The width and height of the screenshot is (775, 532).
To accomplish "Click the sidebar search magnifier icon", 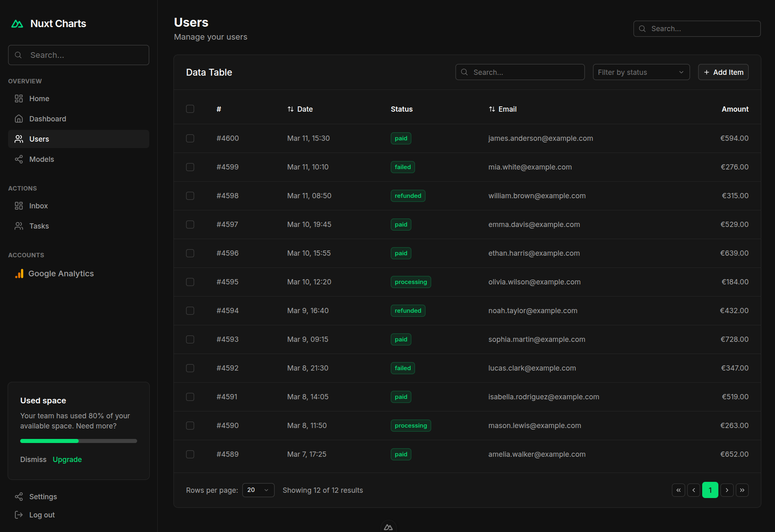I will pyautogui.click(x=18, y=55).
